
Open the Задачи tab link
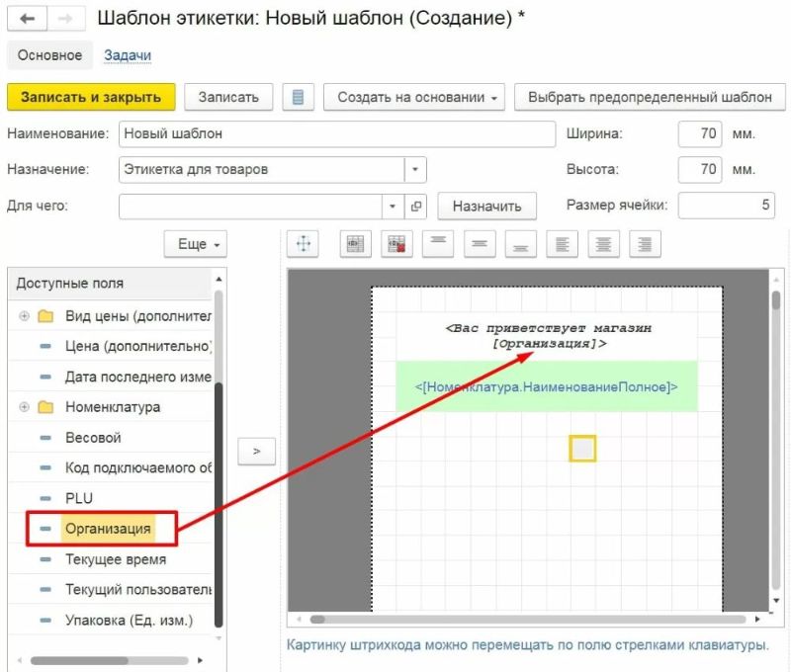[128, 55]
